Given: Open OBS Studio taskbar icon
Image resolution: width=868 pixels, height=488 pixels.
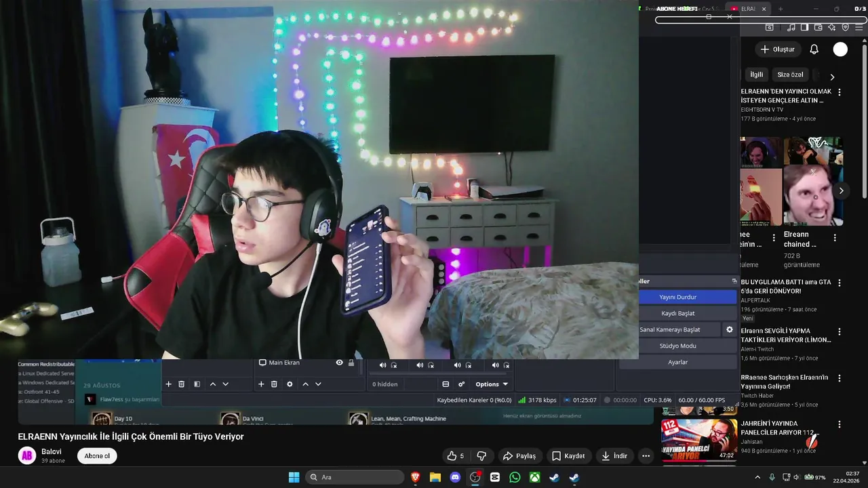Looking at the screenshot, I should point(475,477).
